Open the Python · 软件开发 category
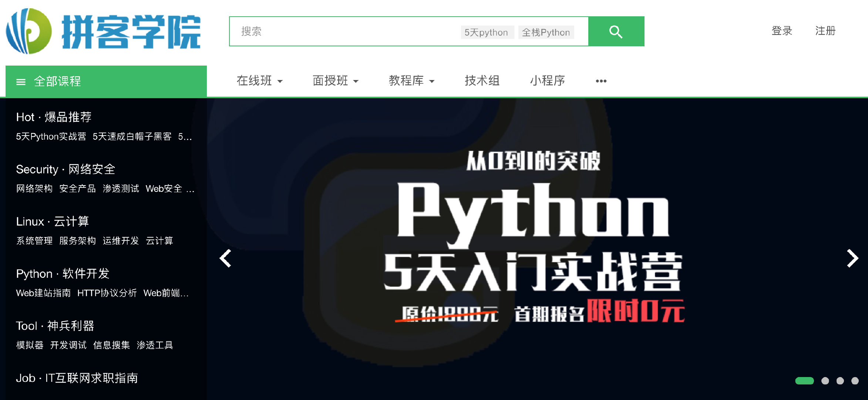Screen dimensions: 868x400 point(63,274)
